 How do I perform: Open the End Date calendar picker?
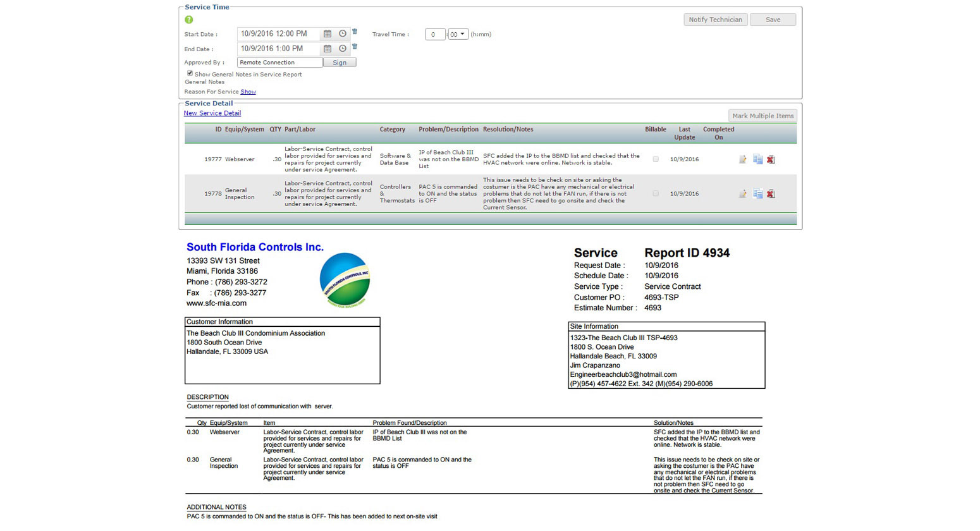[328, 49]
